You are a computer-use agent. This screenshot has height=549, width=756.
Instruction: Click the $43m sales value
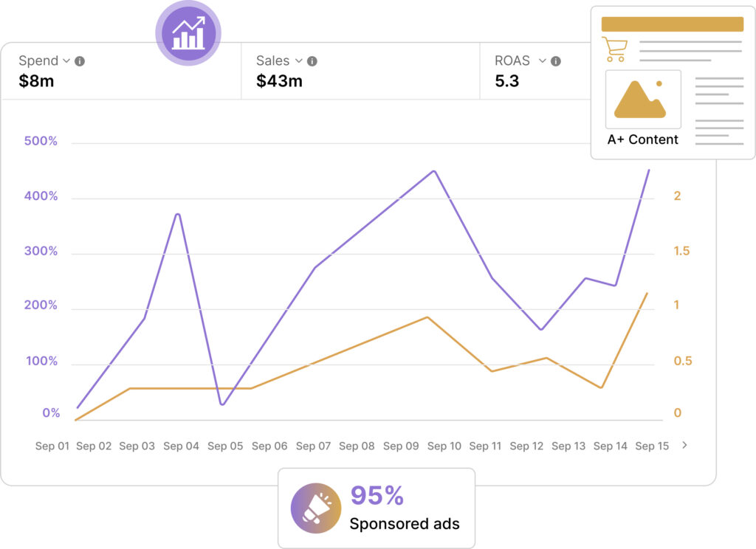pyautogui.click(x=279, y=81)
